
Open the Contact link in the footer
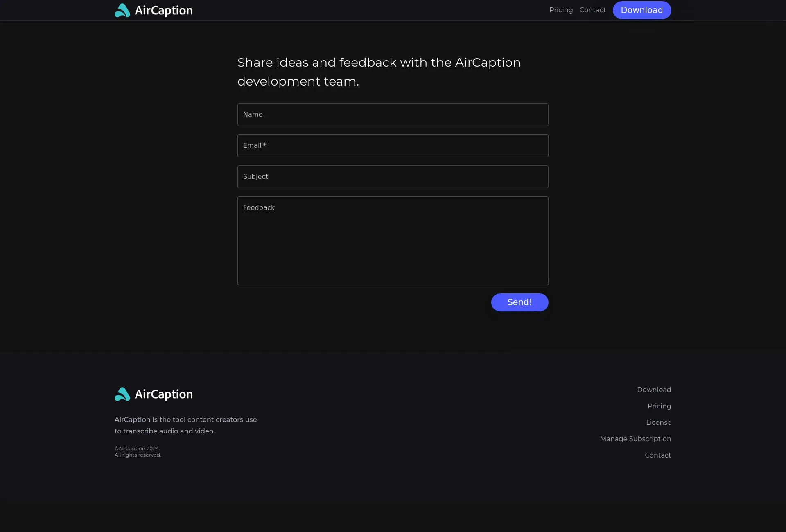658,455
